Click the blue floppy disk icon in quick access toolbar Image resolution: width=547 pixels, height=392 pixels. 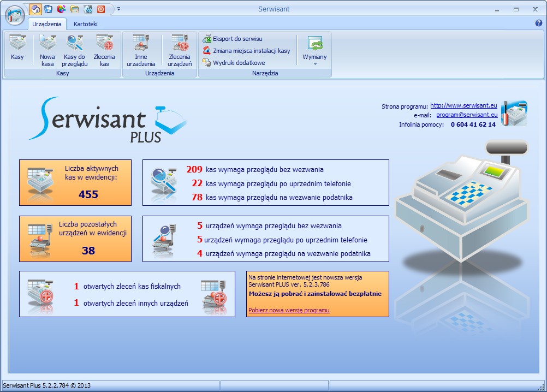point(49,9)
